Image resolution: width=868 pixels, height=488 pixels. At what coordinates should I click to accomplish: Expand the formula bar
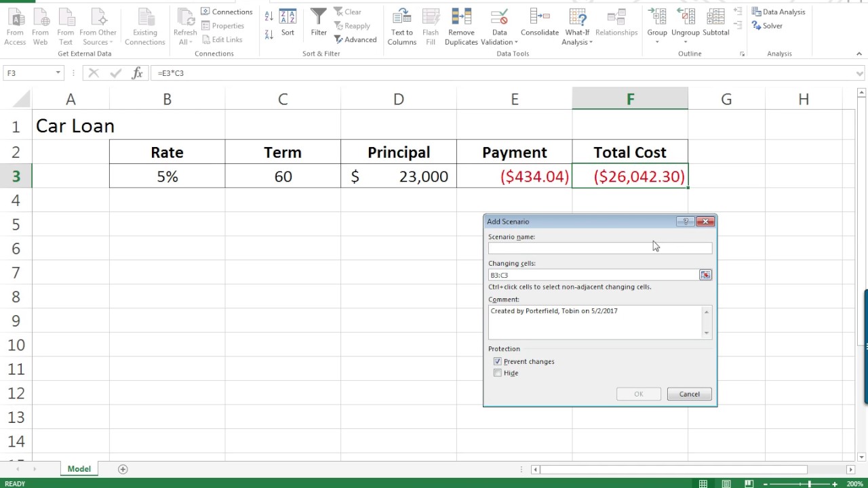860,73
